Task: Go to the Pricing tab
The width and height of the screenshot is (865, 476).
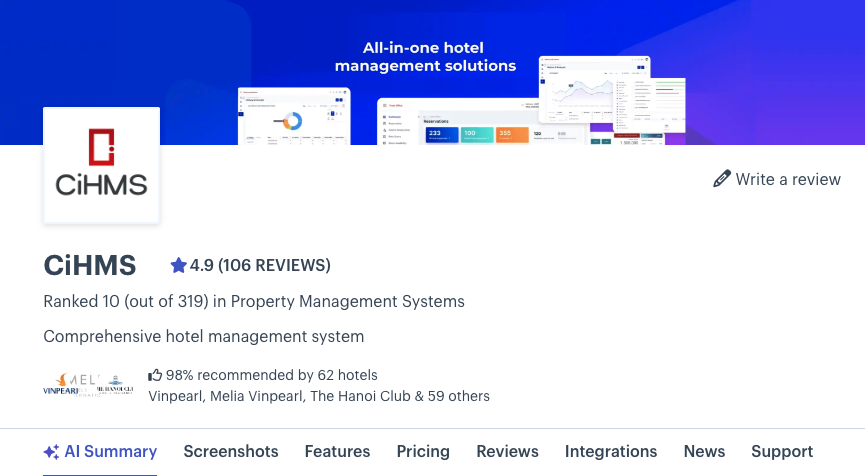Action: [423, 452]
